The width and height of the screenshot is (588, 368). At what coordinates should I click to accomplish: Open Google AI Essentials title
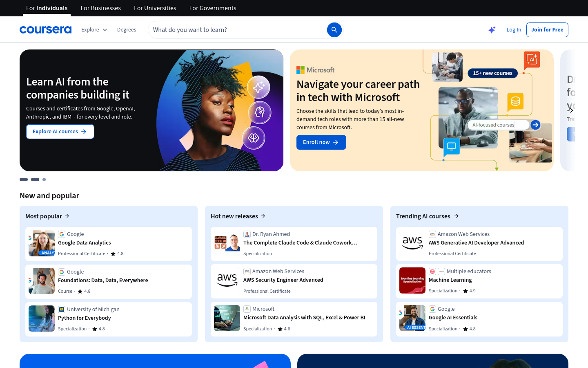453,318
